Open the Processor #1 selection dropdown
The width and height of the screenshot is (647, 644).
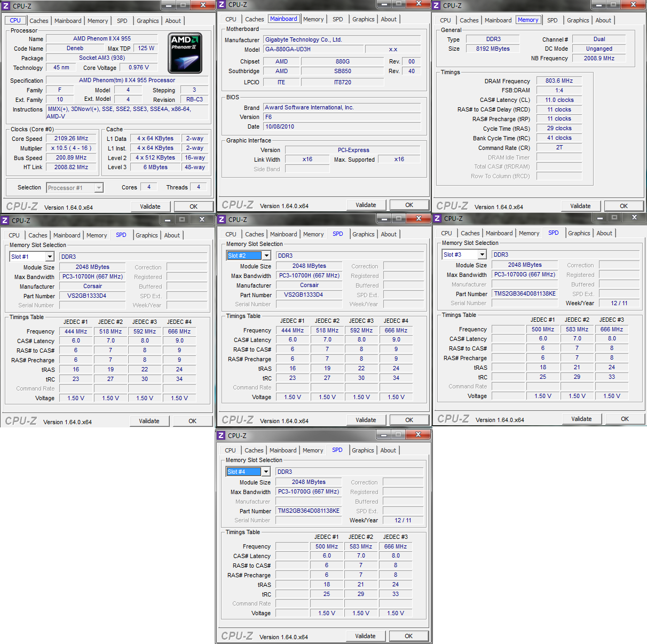click(99, 188)
